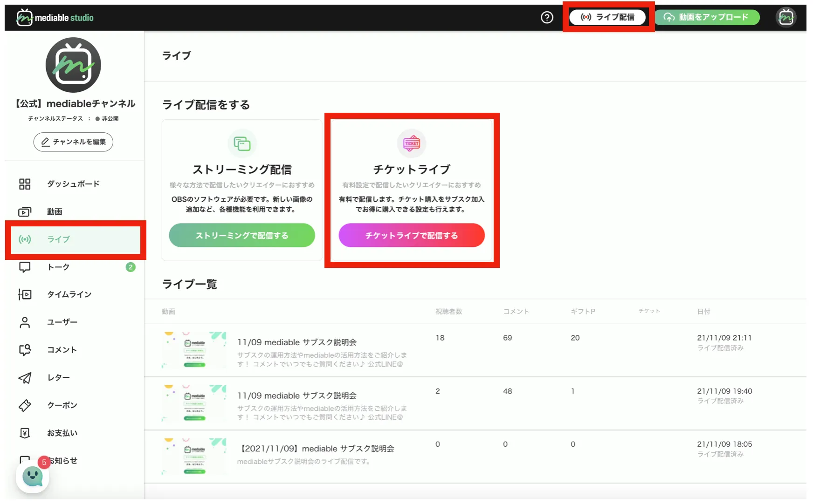Select ライブ in the sidebar
The image size is (813, 504).
pyautogui.click(x=76, y=240)
